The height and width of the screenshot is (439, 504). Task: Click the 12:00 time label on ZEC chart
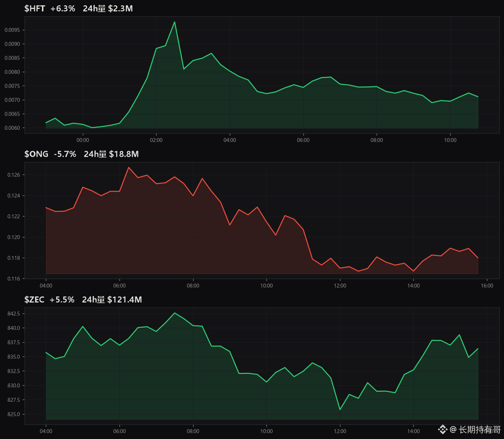340,431
